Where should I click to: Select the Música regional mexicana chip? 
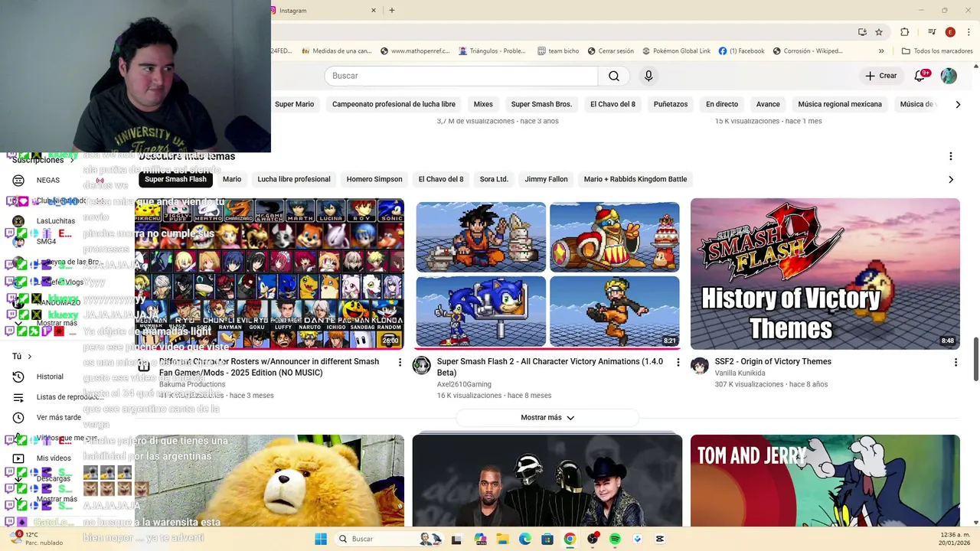840,104
